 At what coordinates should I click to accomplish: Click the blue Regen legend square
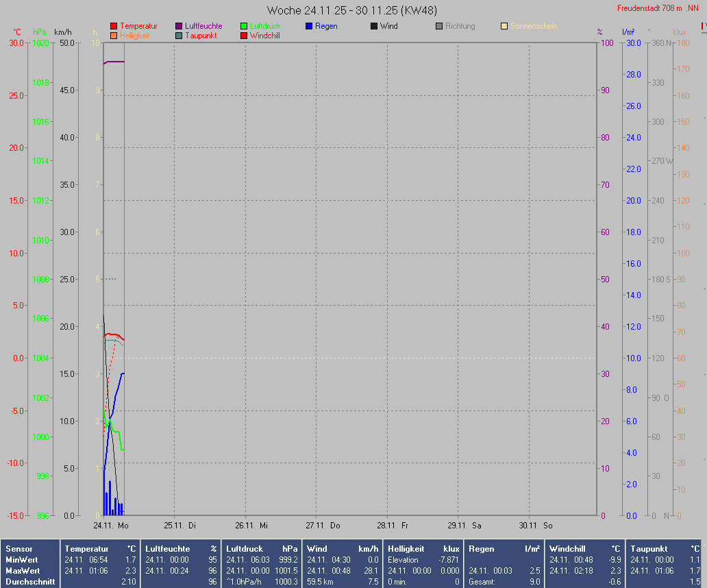[309, 26]
